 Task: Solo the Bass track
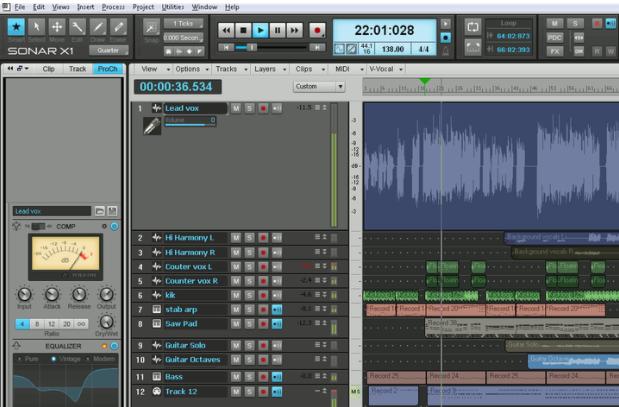[249, 376]
